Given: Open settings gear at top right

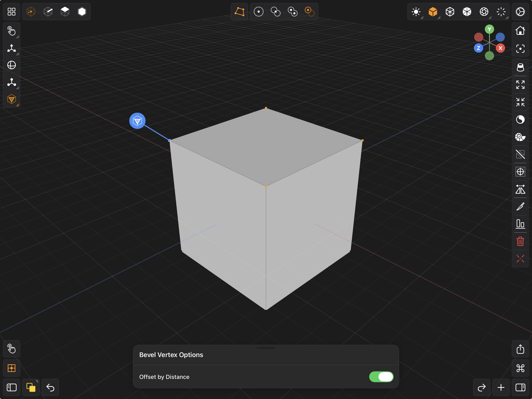Looking at the screenshot, I should pos(520,12).
